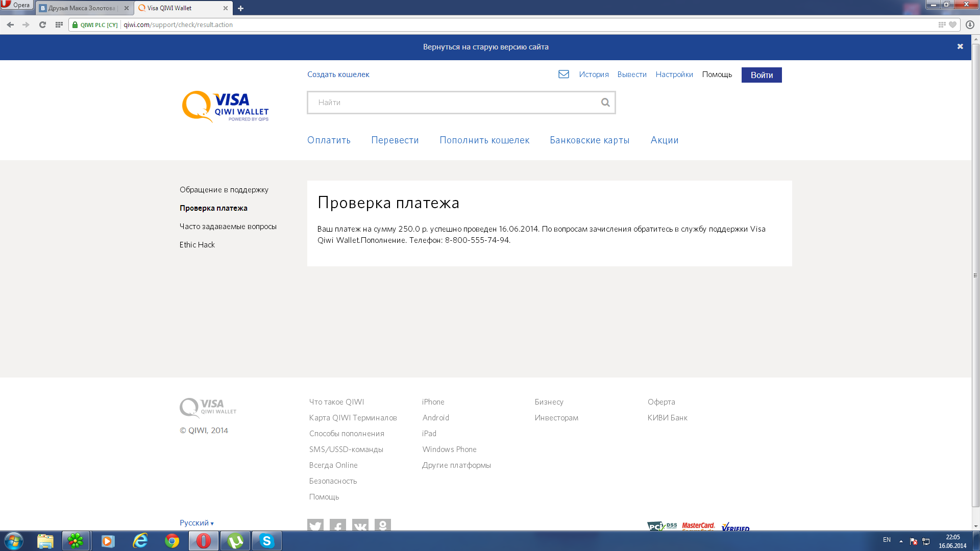Open Windows Phone footer link
This screenshot has width=980, height=551.
point(449,449)
